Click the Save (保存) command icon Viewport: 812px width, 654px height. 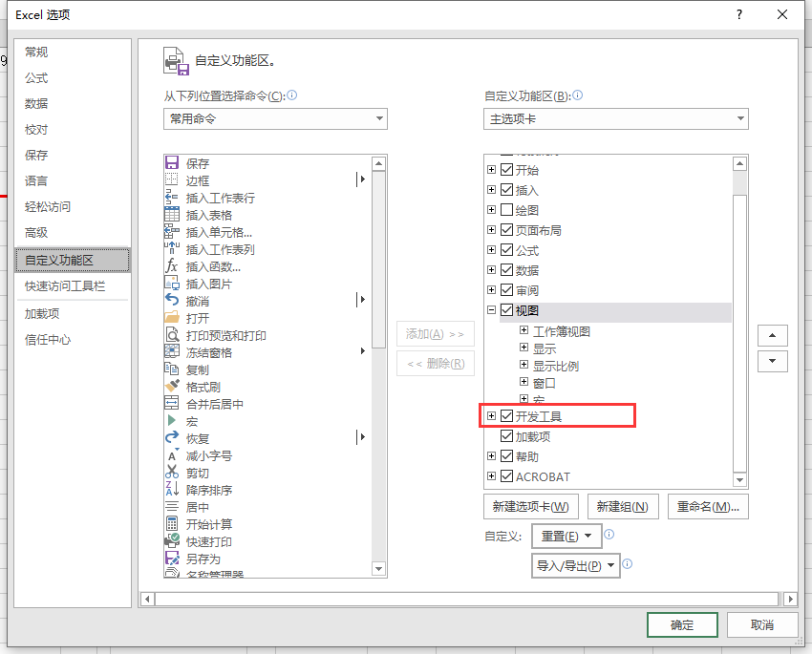click(172, 163)
